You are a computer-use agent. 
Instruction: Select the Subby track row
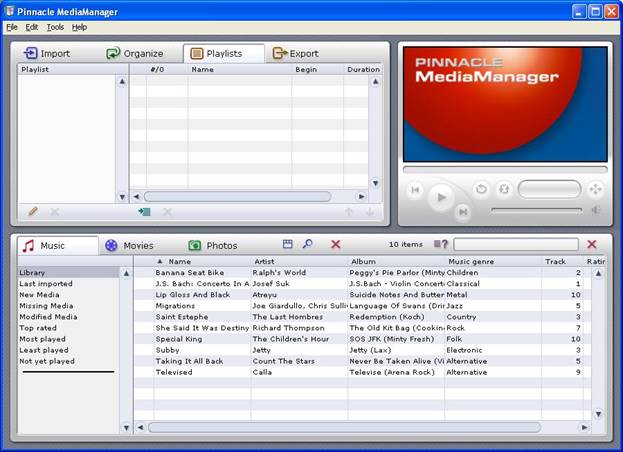click(x=362, y=350)
